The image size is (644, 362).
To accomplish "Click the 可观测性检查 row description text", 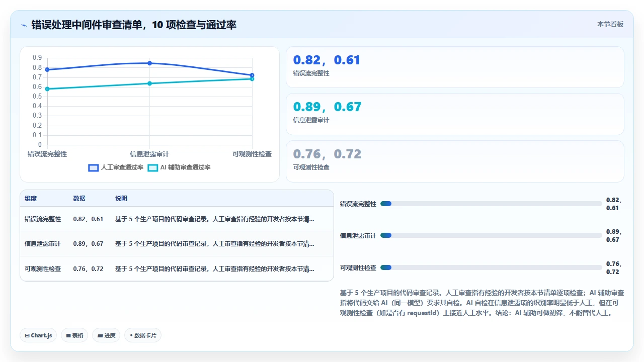I will coord(215,269).
